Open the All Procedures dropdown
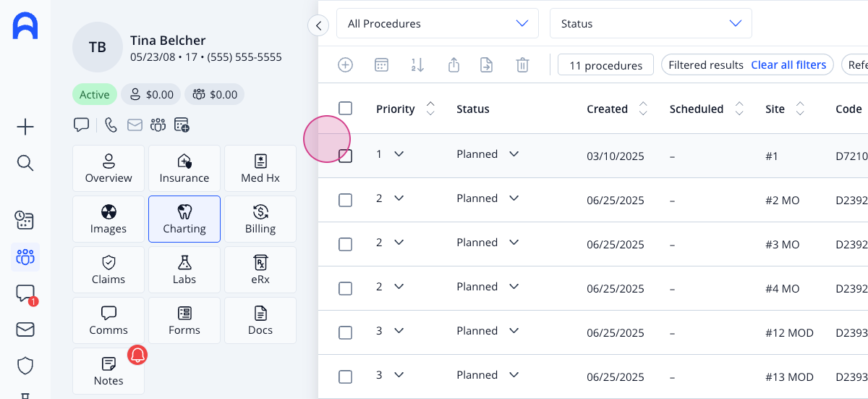868x399 pixels. coord(438,23)
